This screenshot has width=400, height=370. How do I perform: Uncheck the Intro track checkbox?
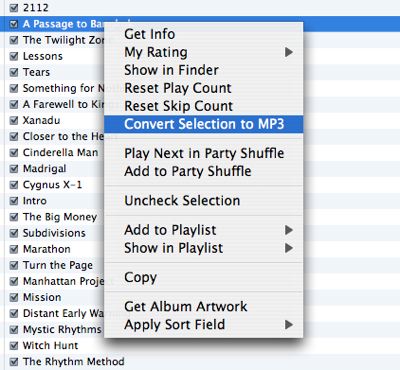coord(14,201)
